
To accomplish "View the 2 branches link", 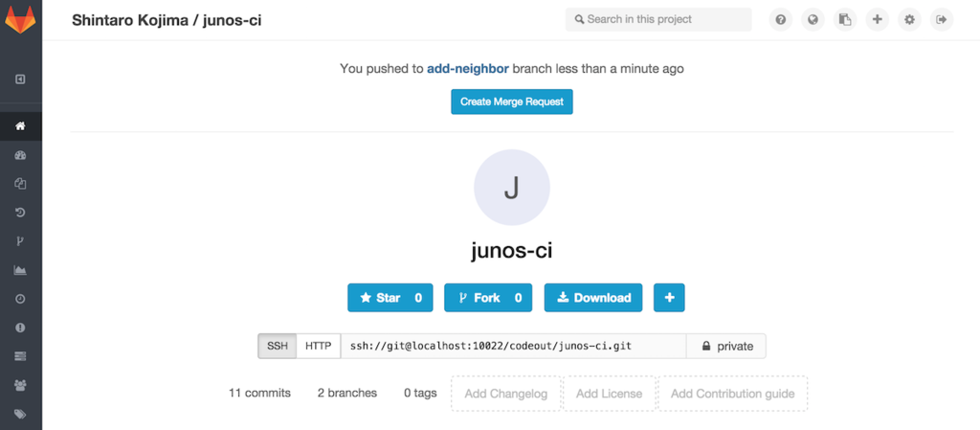I will (346, 393).
